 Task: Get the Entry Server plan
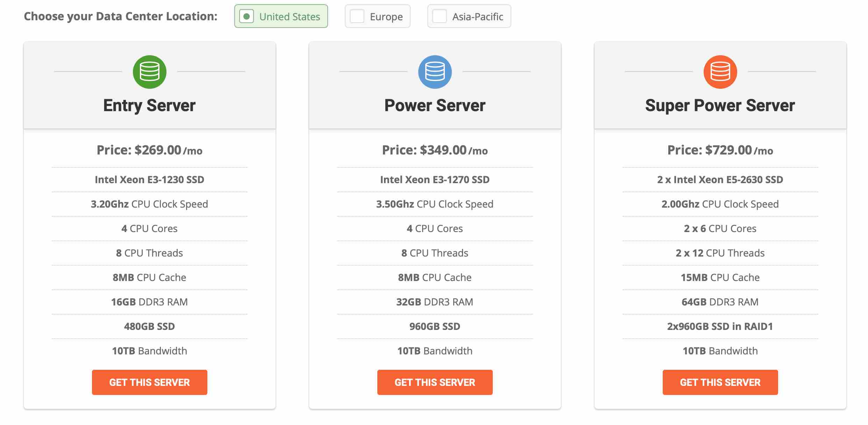(149, 382)
